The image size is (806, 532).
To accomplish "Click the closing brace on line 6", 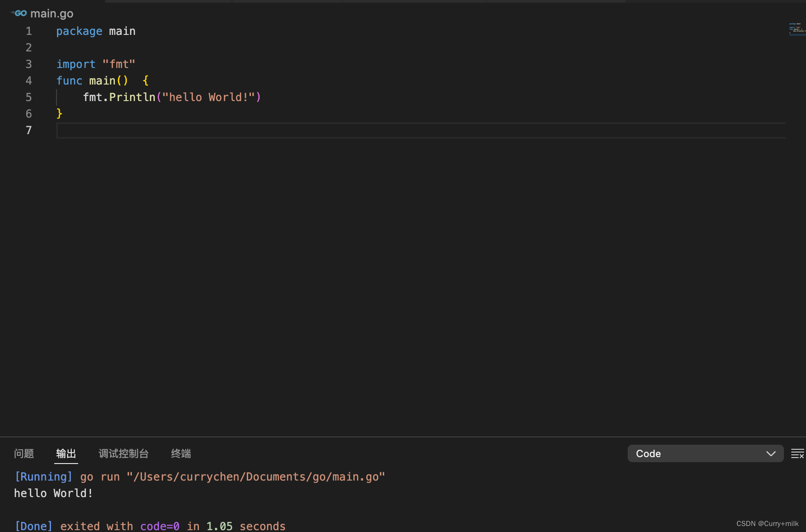I will 59,114.
